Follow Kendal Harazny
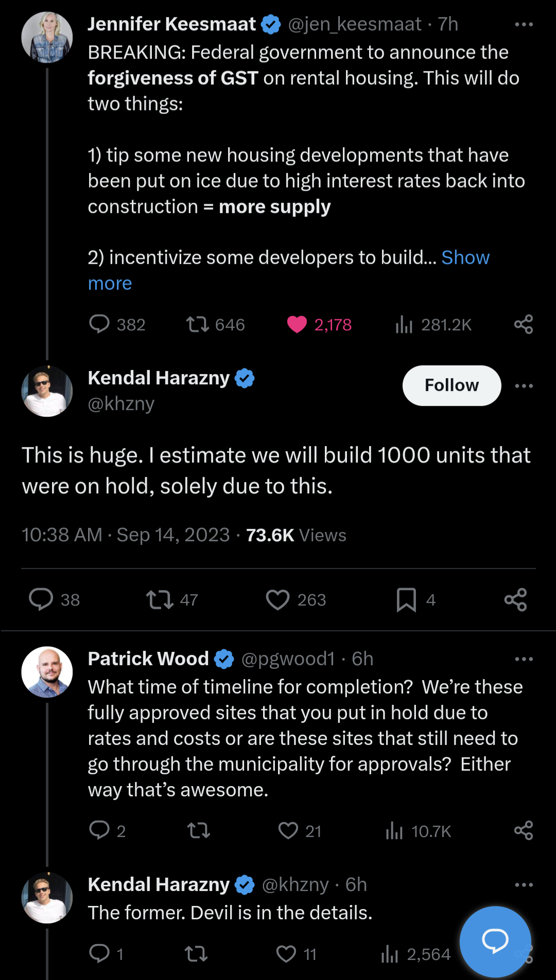Viewport: 556px width, 980px height. (x=451, y=385)
